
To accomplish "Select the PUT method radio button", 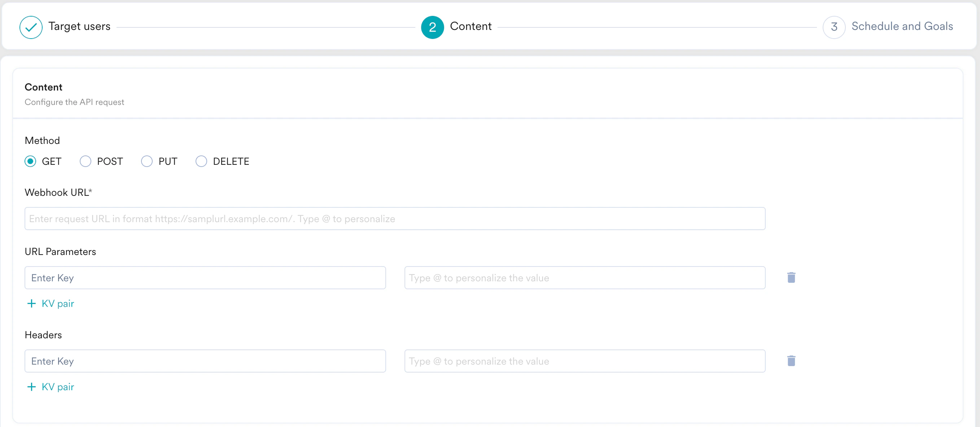I will tap(146, 161).
